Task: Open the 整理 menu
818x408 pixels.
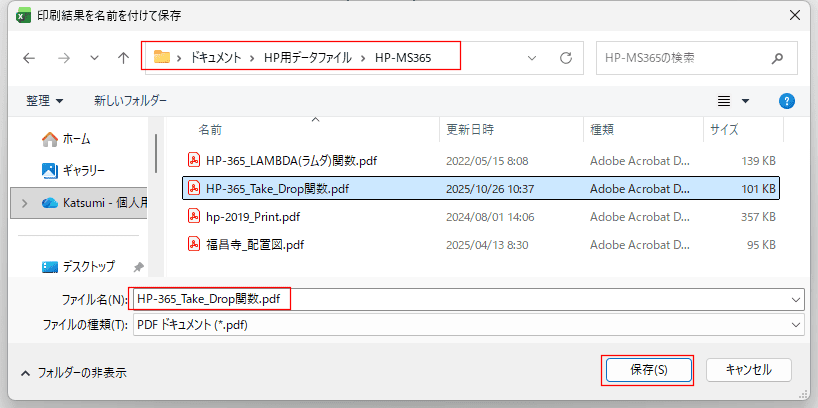Action: pos(45,101)
